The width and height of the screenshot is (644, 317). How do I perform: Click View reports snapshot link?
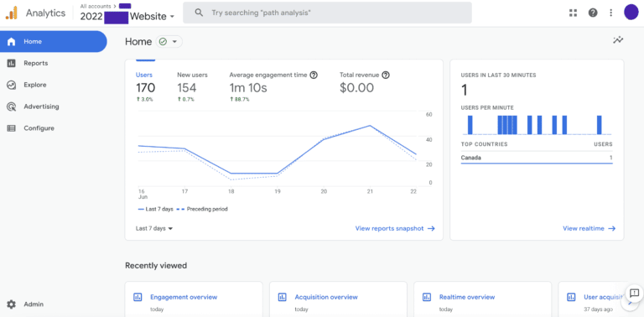[x=395, y=229]
